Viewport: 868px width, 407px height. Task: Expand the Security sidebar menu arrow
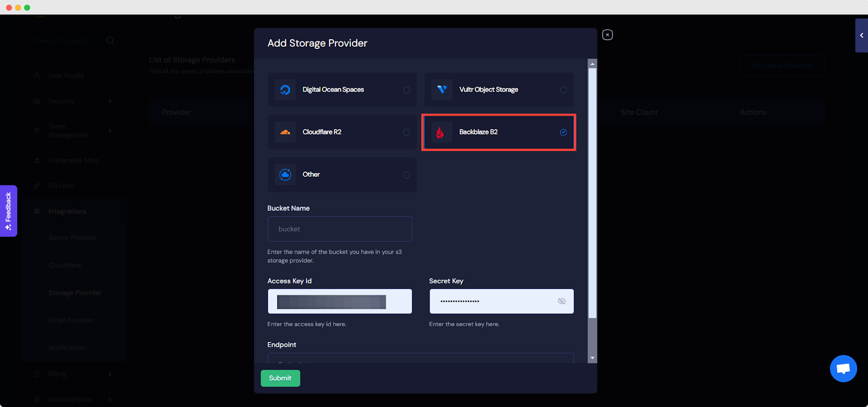tap(110, 101)
